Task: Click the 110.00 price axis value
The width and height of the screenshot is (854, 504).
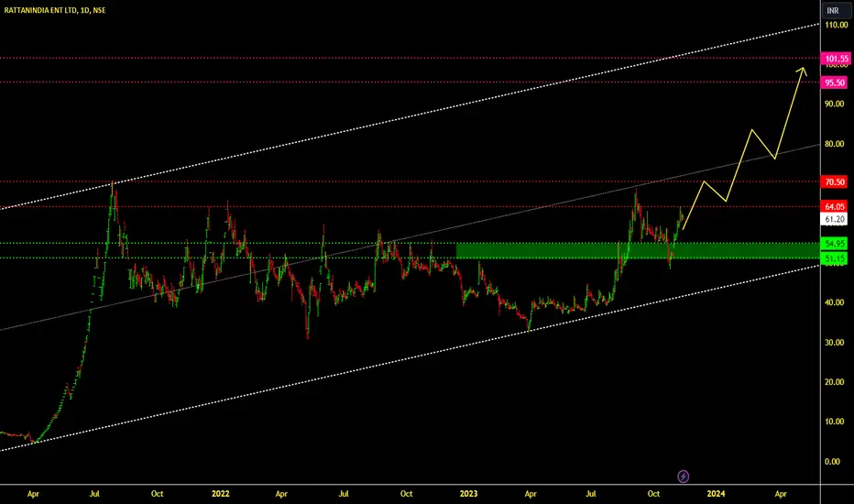Action: (x=837, y=25)
